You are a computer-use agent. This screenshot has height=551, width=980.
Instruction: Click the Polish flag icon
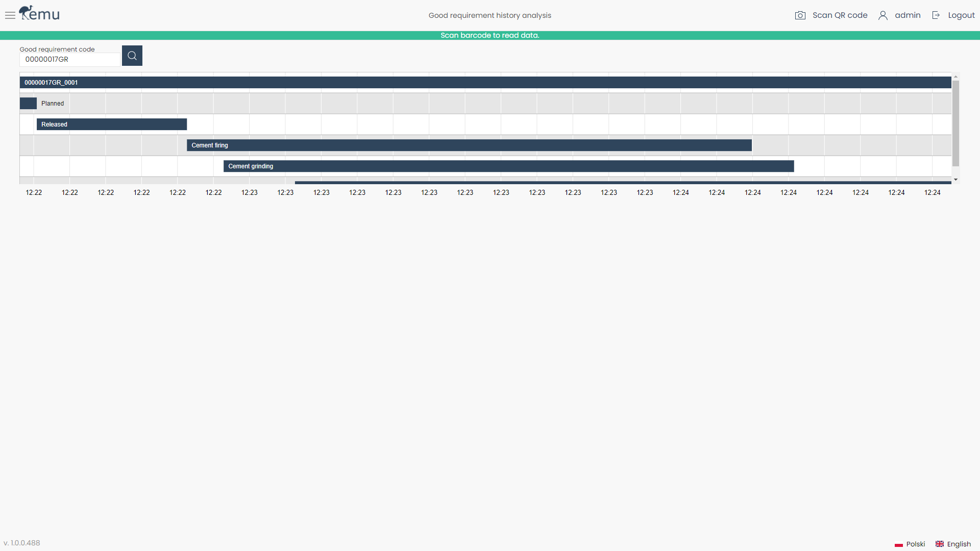(898, 544)
